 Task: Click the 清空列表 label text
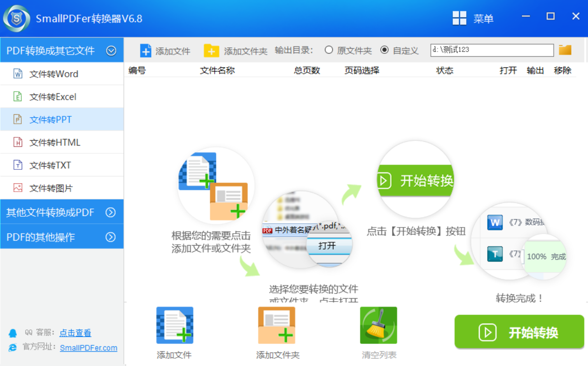[x=379, y=355]
